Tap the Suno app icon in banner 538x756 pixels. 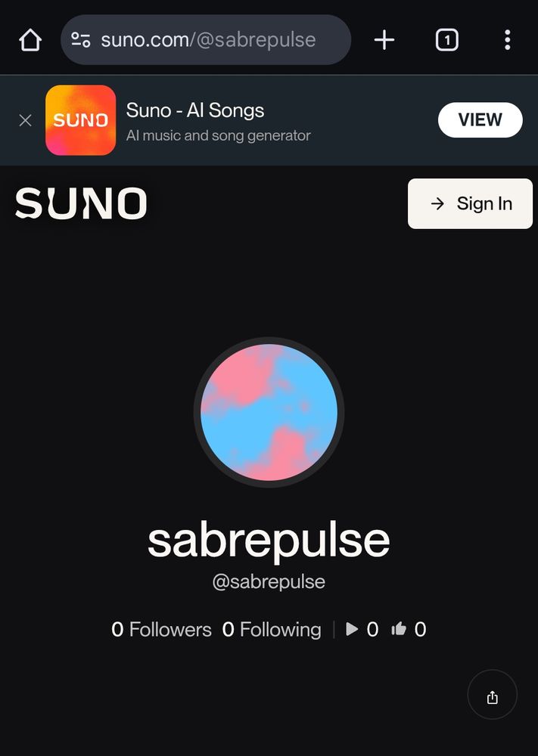(x=80, y=120)
